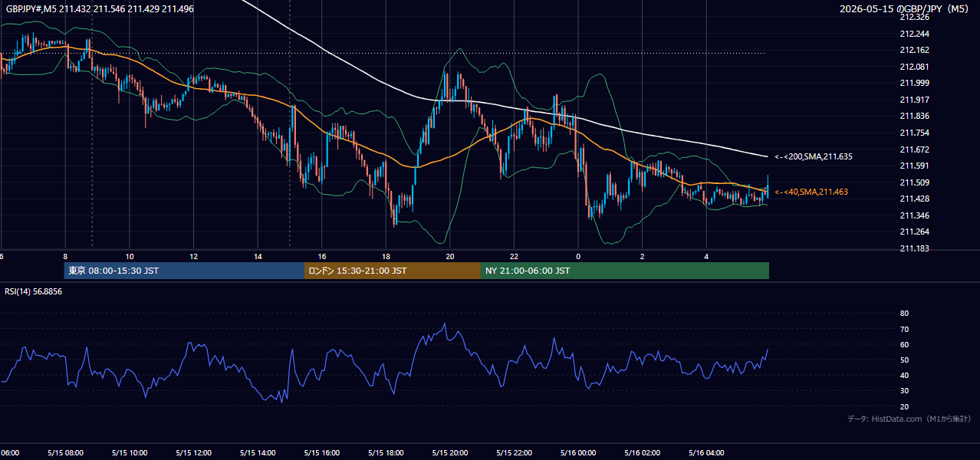This screenshot has height=460, width=980.
Task: Click price axis value 212.244
Action: (913, 34)
